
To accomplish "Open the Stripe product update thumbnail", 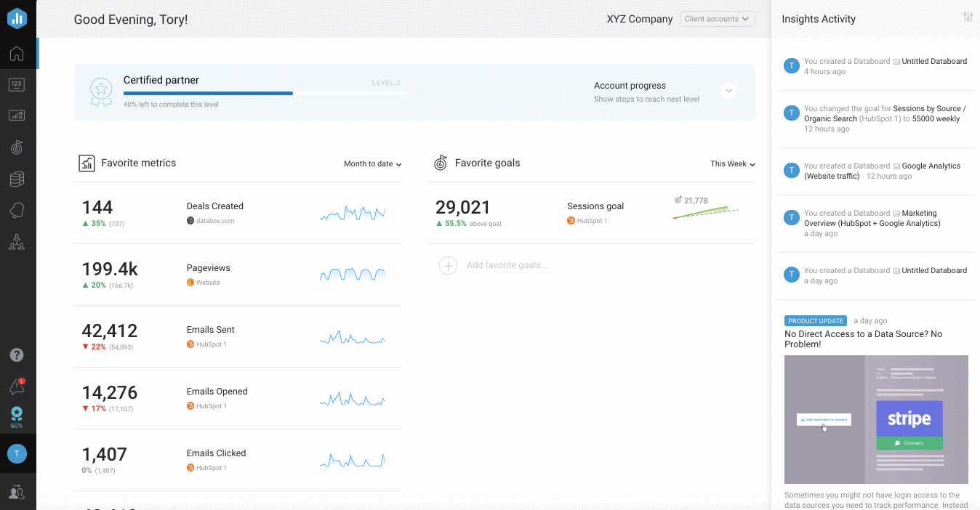I will (x=876, y=419).
